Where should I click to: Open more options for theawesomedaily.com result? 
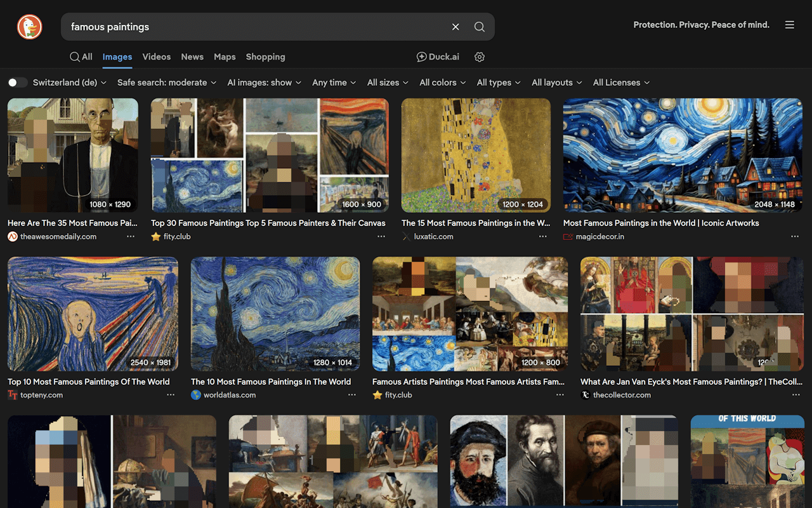coord(131,236)
